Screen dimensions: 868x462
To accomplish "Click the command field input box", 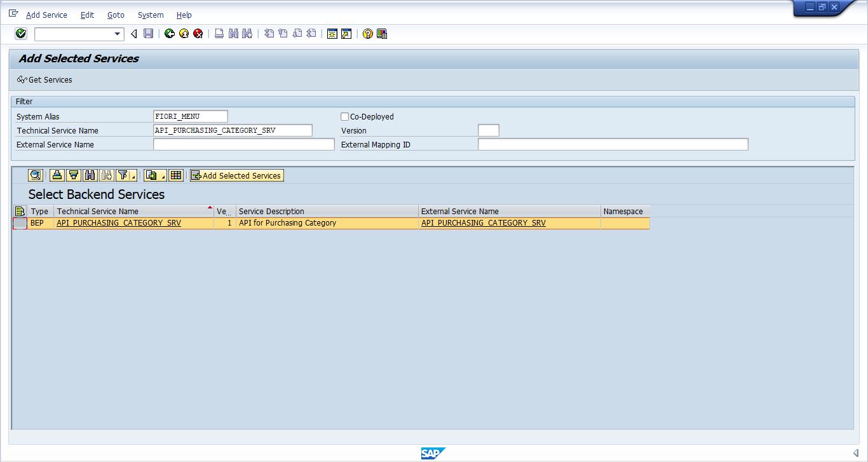I will (74, 34).
